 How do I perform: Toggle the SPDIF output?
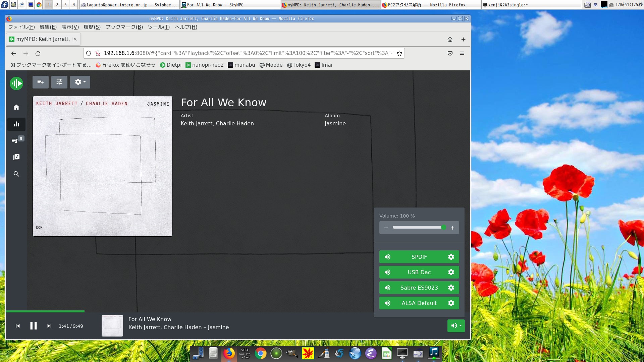419,257
